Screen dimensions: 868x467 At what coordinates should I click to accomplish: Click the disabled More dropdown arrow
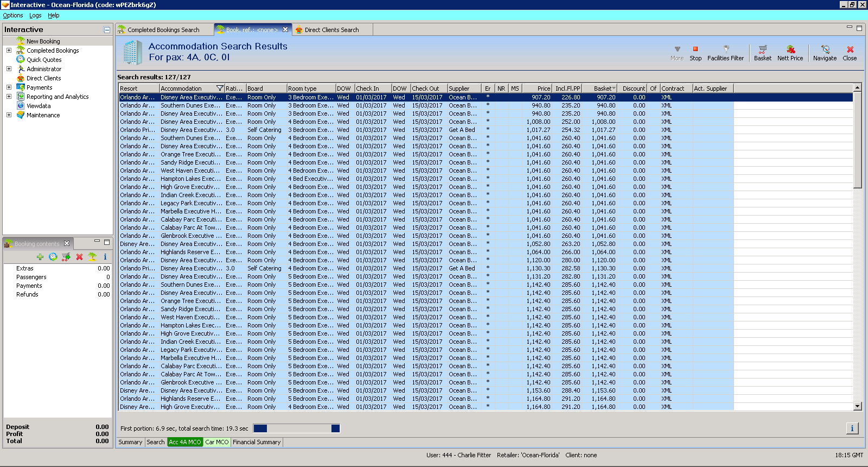click(677, 49)
